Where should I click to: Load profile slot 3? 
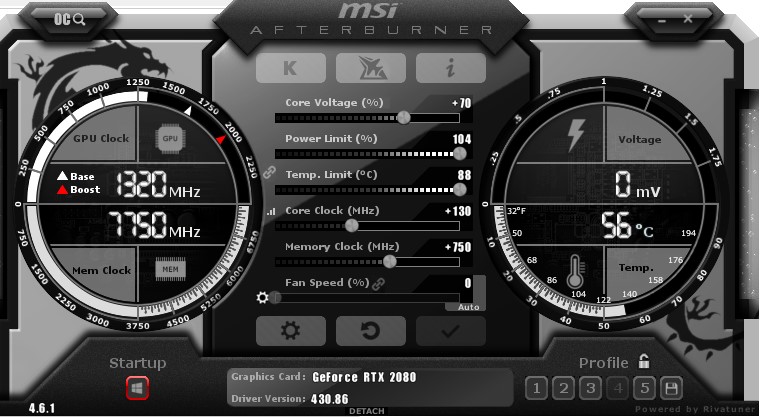(x=590, y=388)
